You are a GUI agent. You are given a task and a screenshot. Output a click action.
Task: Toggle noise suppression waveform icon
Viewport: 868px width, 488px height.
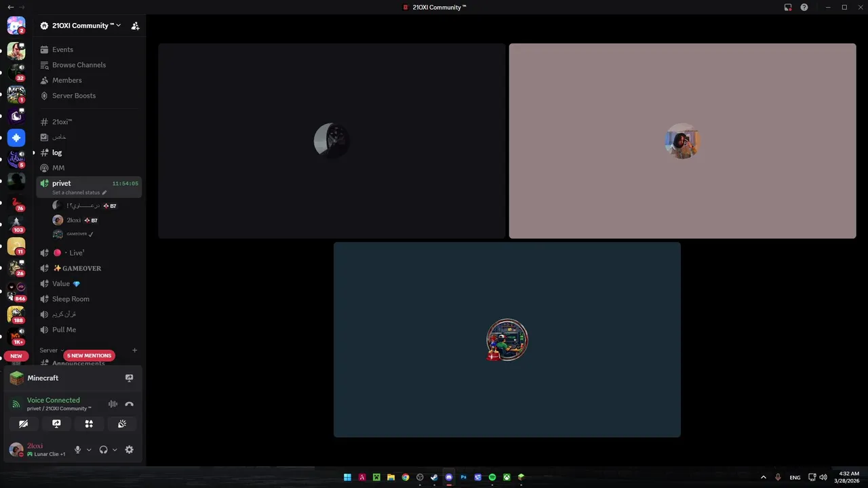coord(113,405)
